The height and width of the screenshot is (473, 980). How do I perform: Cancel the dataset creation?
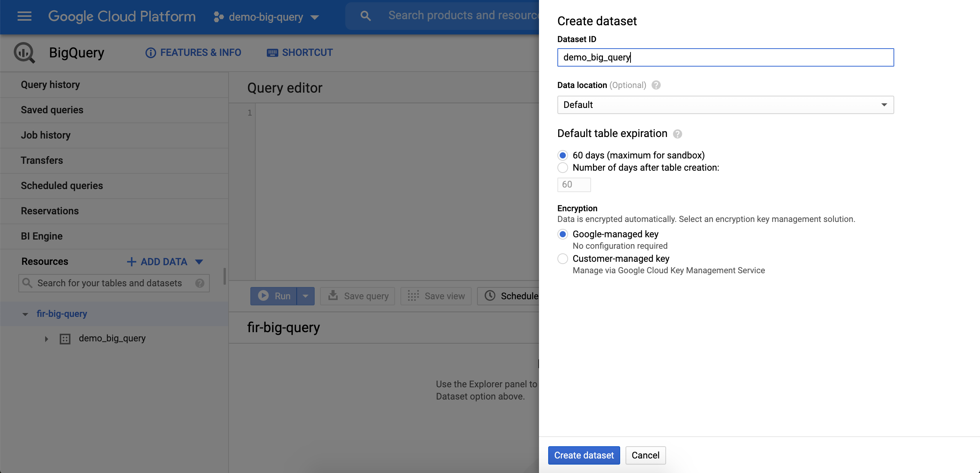pyautogui.click(x=645, y=455)
